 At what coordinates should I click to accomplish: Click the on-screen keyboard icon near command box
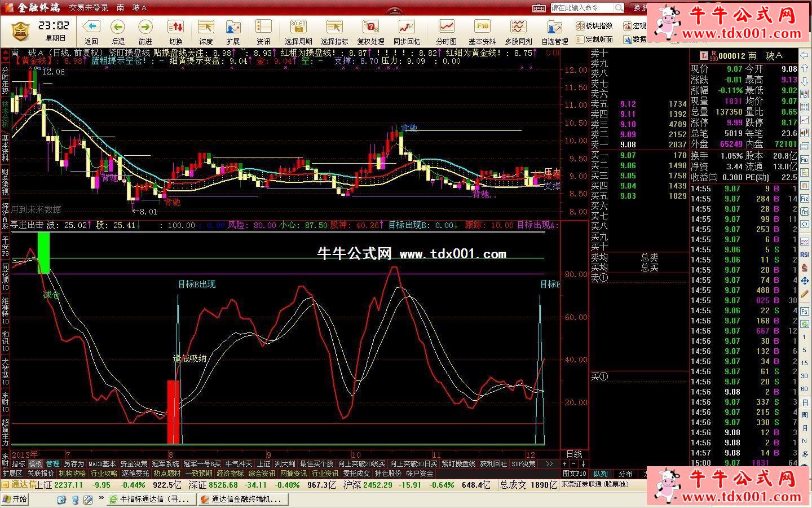tap(540, 8)
